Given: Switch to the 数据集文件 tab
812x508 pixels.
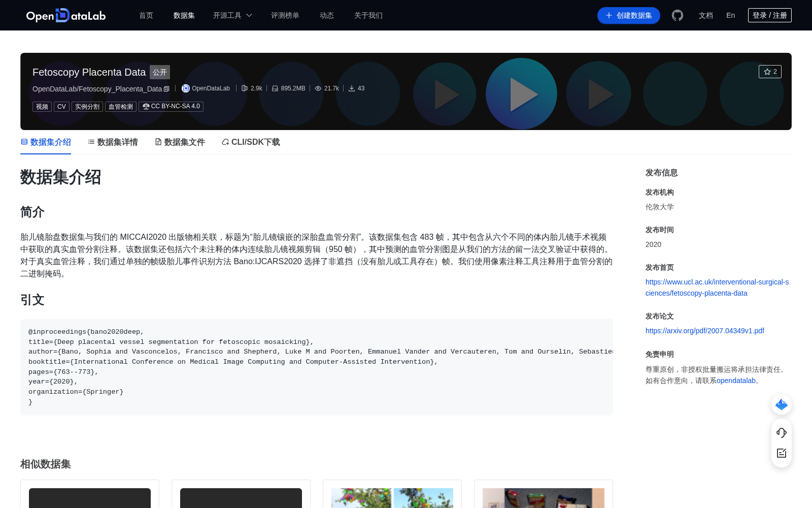Looking at the screenshot, I should pos(180,142).
